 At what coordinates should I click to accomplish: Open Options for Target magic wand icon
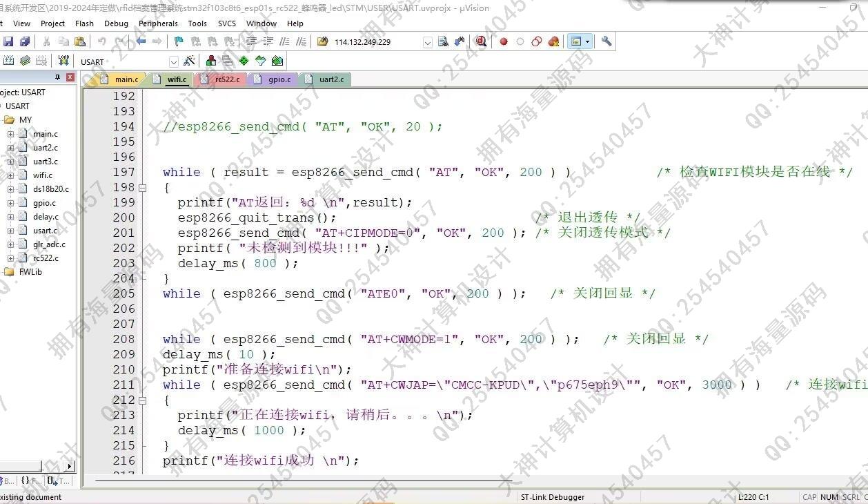click(x=189, y=61)
